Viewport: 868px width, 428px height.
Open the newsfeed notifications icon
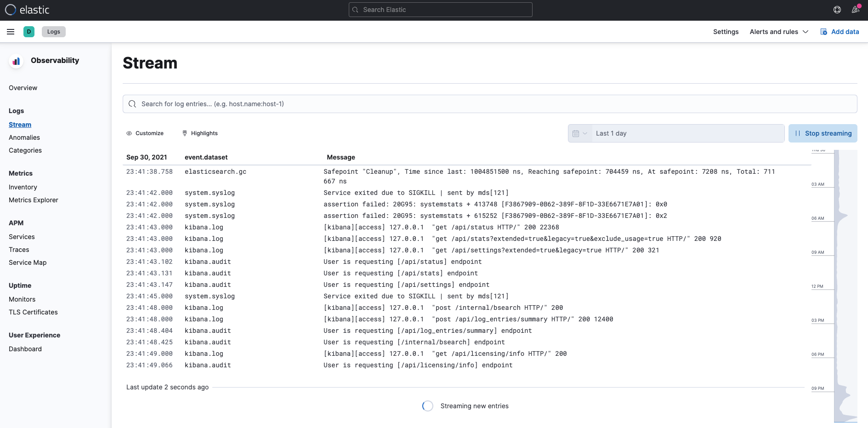tap(855, 10)
